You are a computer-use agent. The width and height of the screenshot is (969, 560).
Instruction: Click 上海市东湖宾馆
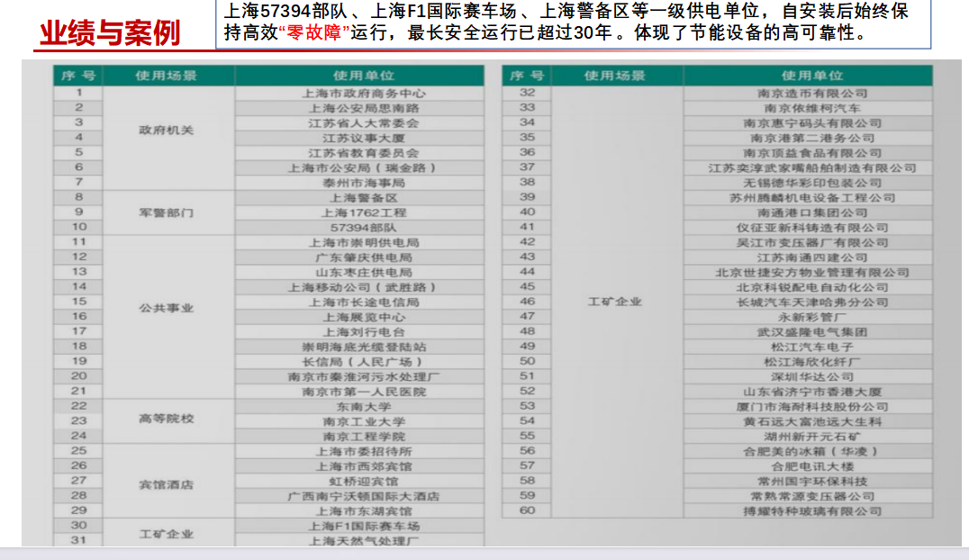point(364,511)
